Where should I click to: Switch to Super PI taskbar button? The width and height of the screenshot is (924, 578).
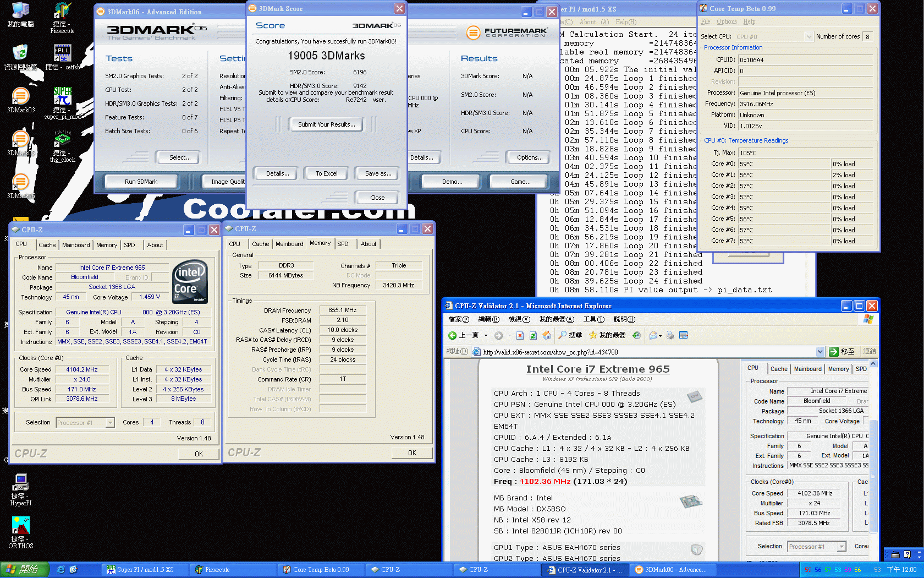(145, 570)
